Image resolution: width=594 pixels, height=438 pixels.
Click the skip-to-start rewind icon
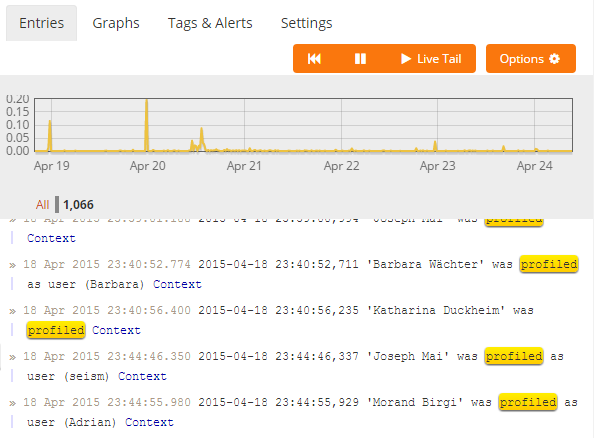tap(314, 59)
